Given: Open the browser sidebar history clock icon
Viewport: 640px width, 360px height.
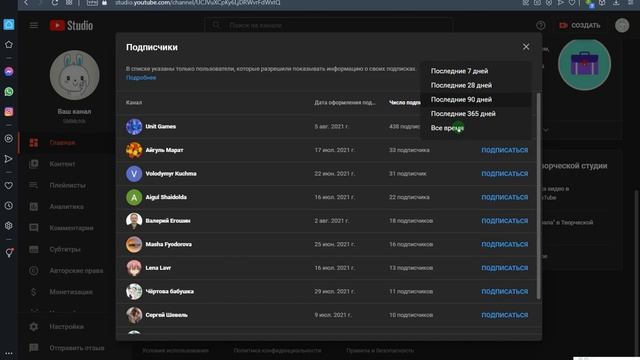Looking at the screenshot, I should (x=9, y=206).
